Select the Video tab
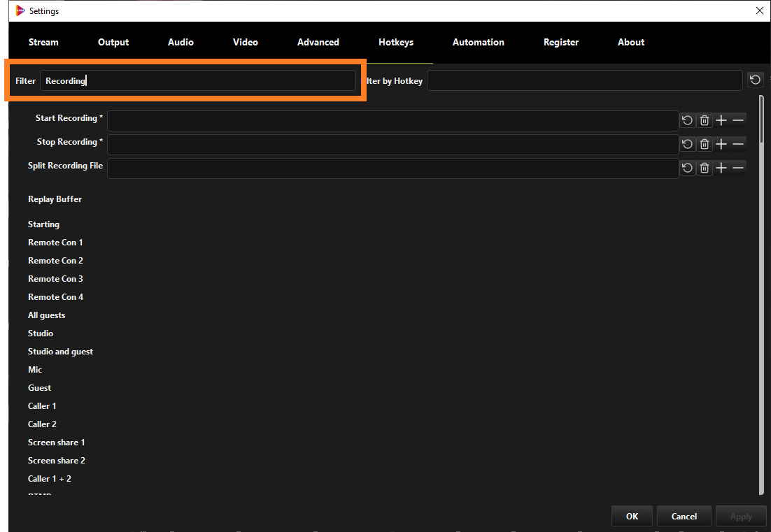 (x=246, y=42)
